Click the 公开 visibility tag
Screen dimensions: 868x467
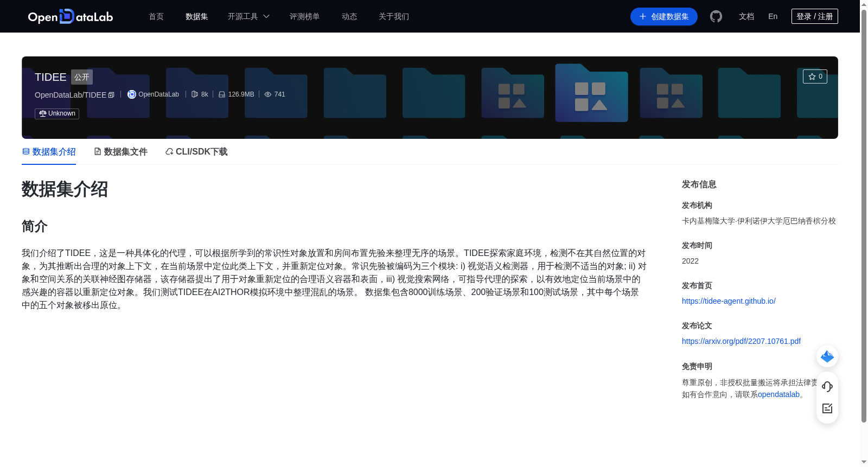[x=82, y=77]
